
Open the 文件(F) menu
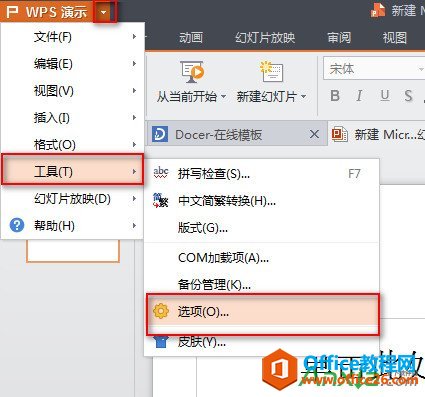[73, 37]
